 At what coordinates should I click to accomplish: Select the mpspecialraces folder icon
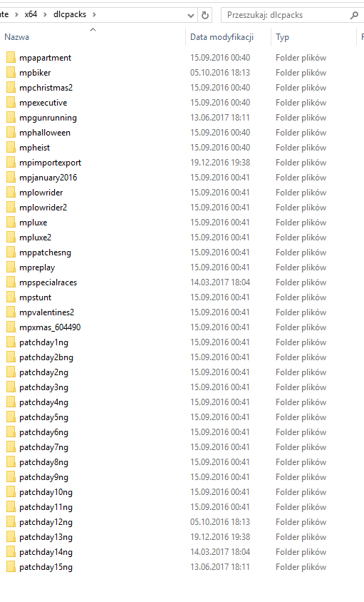(11, 282)
